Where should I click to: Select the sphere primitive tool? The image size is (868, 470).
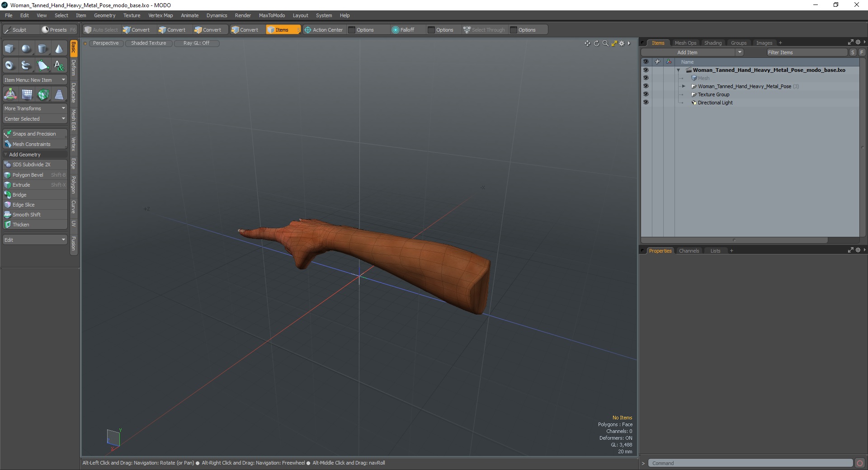click(x=26, y=49)
